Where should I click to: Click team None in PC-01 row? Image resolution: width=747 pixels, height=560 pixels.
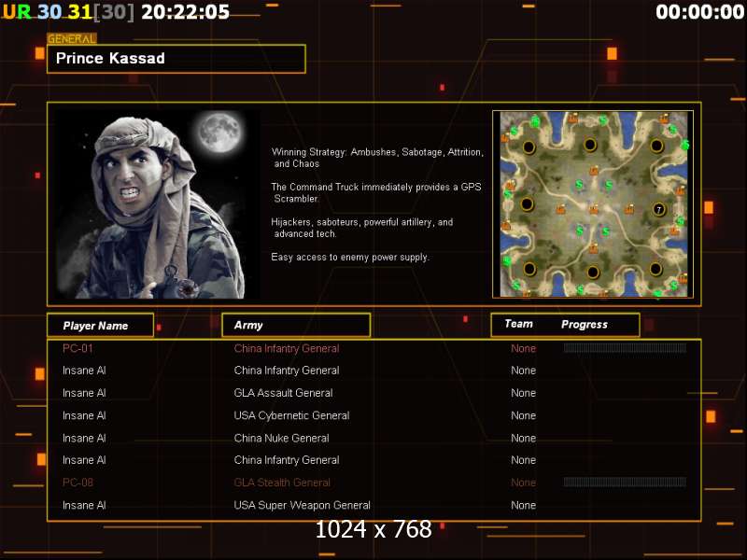pyautogui.click(x=524, y=348)
